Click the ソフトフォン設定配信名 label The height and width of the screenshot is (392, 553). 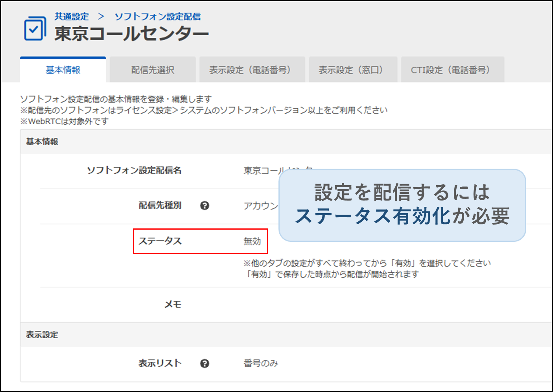coord(134,170)
